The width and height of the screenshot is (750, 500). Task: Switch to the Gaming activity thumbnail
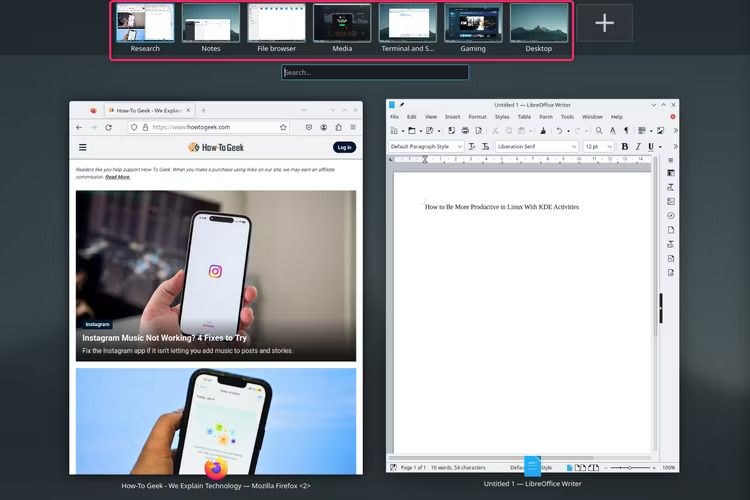(473, 23)
